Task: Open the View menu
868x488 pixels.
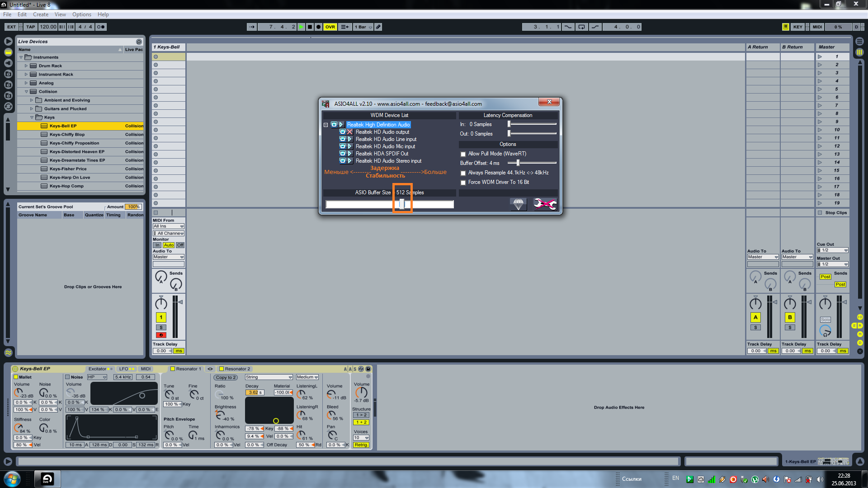Action: click(x=60, y=14)
